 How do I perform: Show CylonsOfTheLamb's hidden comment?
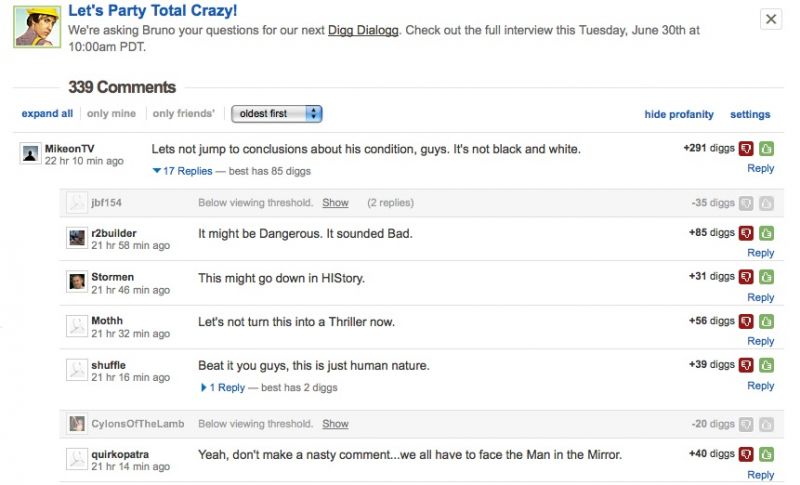[335, 424]
